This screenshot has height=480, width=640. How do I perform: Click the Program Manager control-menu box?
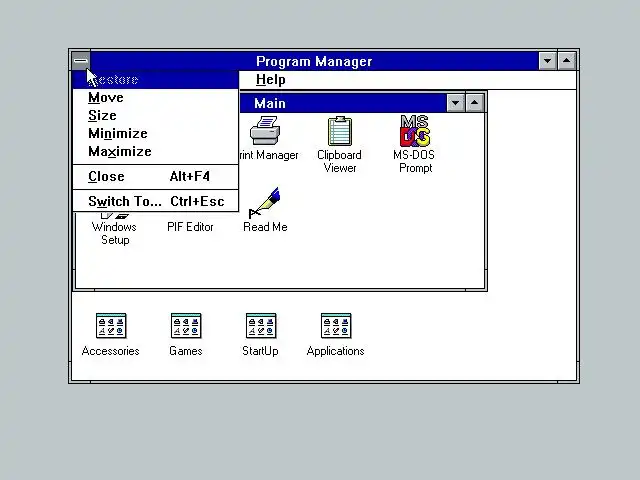pos(81,61)
